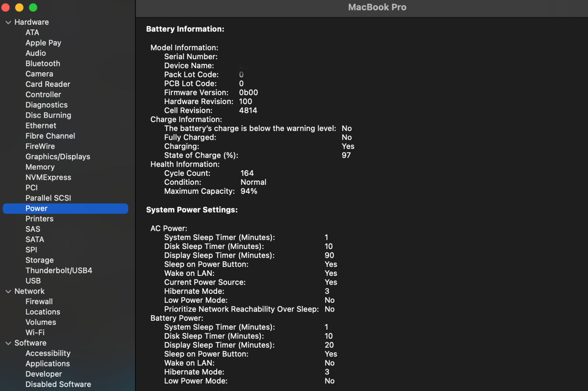Image resolution: width=588 pixels, height=391 pixels.
Task: Click Hardware Revision value 100
Action: click(x=245, y=102)
